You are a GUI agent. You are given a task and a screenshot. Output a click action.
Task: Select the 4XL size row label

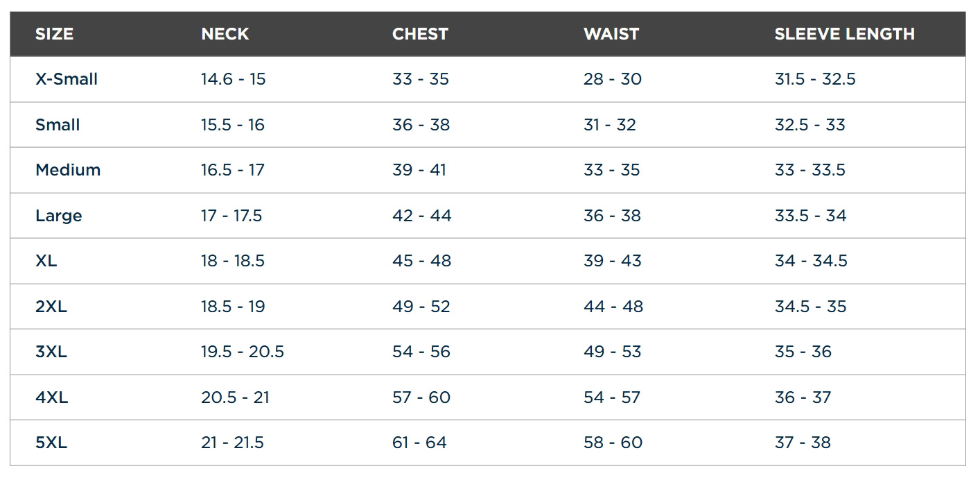51,397
